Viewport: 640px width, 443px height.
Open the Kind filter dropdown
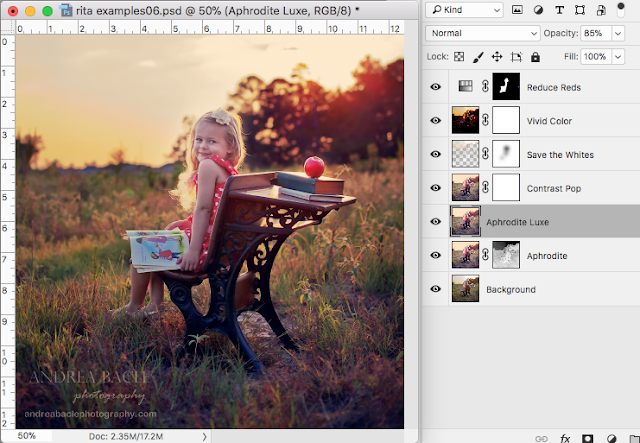pos(464,10)
